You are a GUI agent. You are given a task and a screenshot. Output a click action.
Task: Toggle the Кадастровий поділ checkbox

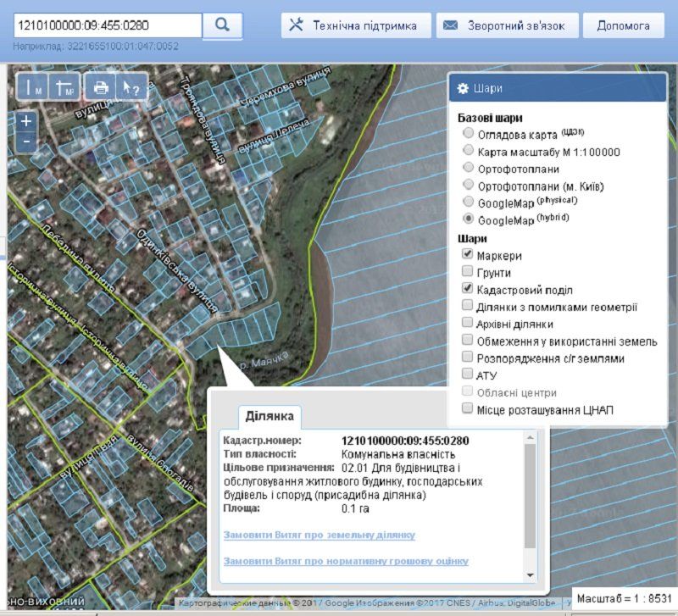click(x=467, y=290)
